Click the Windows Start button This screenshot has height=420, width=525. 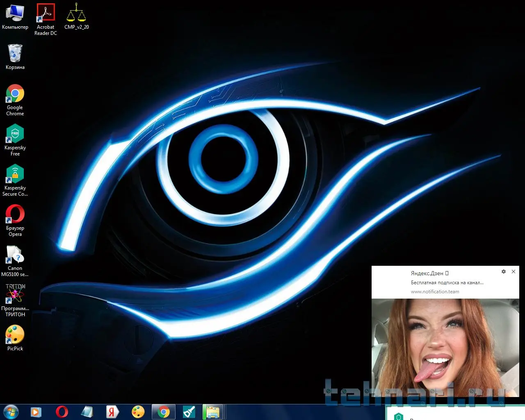(11, 411)
